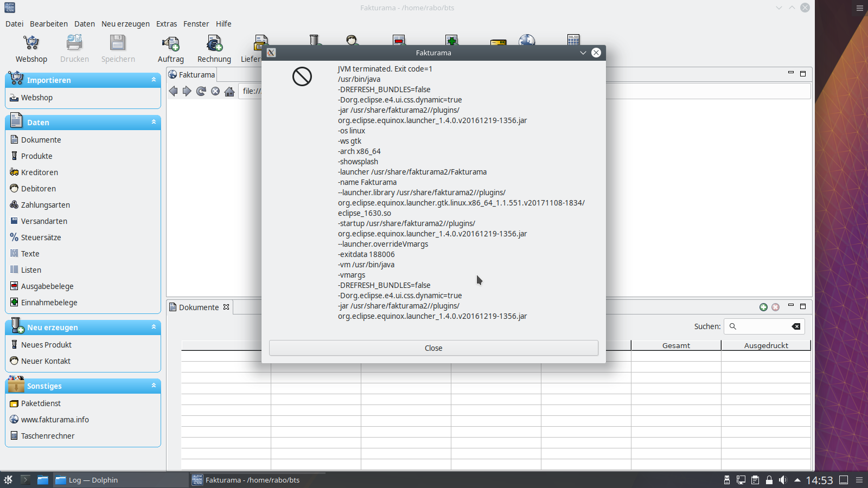Maximize the Dokumente table view panel

tap(803, 306)
